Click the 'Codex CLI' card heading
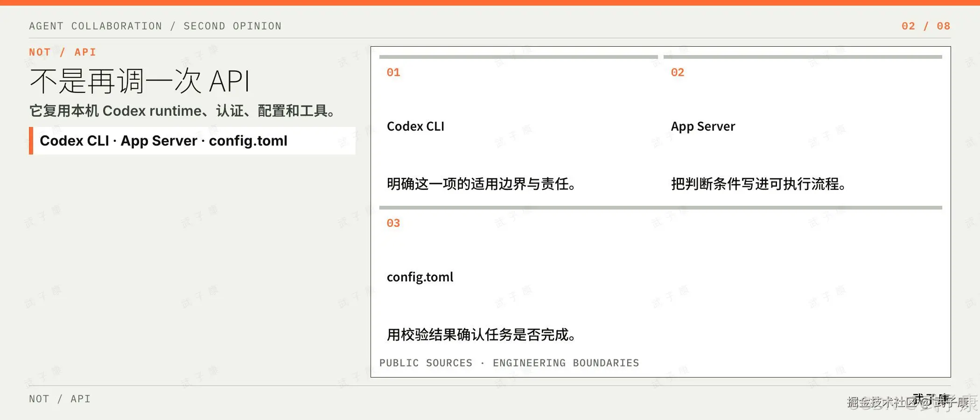980x420 pixels. pyautogui.click(x=415, y=126)
